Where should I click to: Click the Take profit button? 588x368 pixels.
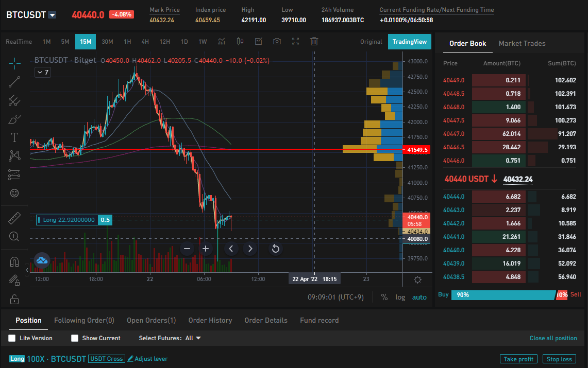pos(518,359)
